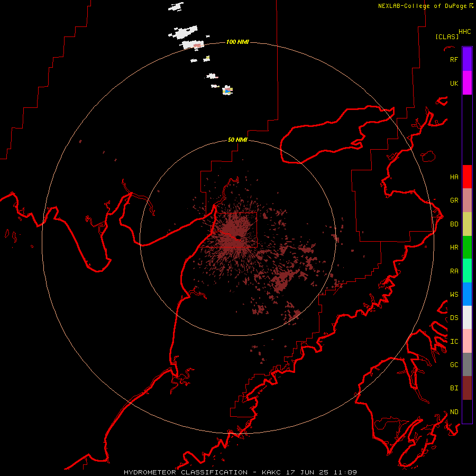Click the GC legend label

click(x=454, y=364)
